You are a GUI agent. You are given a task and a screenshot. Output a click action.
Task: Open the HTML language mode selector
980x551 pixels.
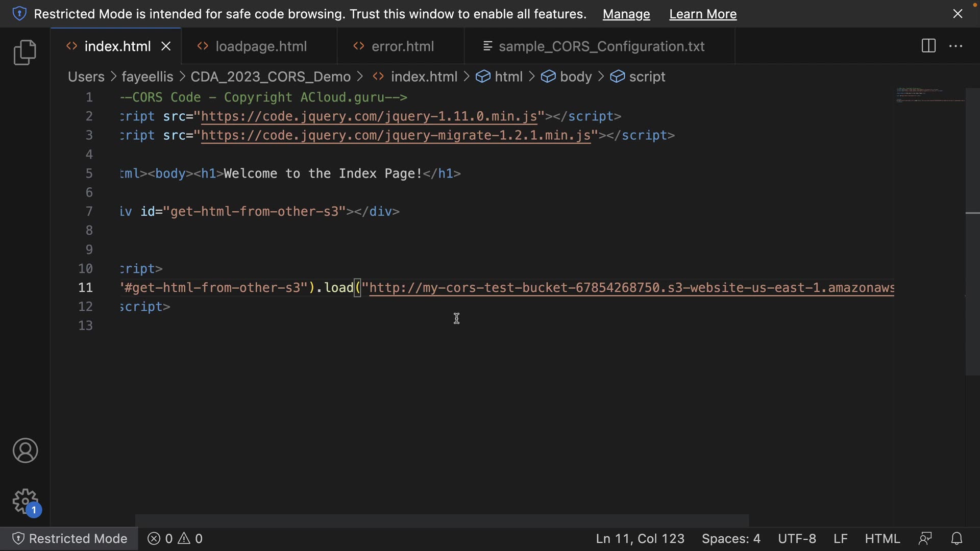point(882,539)
